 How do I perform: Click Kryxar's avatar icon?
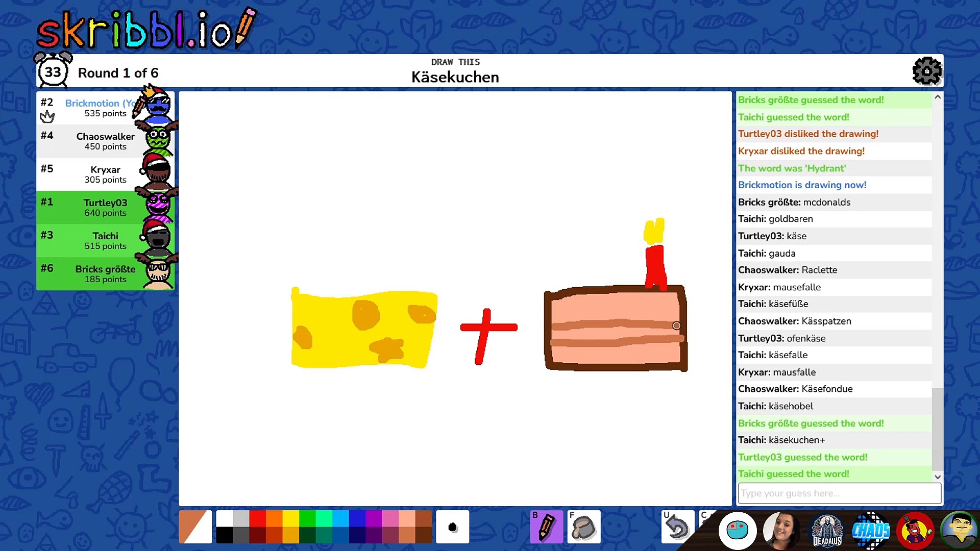click(x=157, y=171)
